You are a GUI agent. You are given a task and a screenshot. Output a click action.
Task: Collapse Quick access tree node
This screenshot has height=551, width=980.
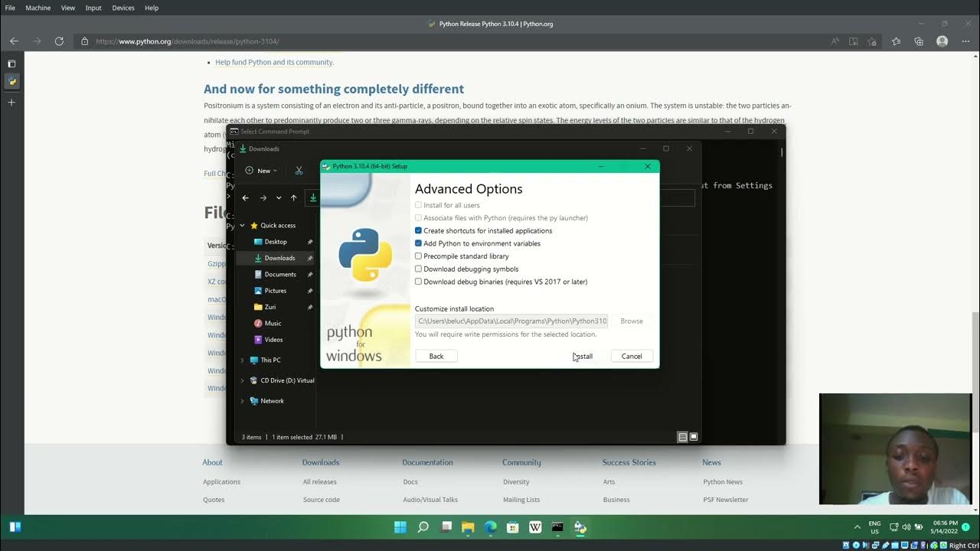[243, 226]
